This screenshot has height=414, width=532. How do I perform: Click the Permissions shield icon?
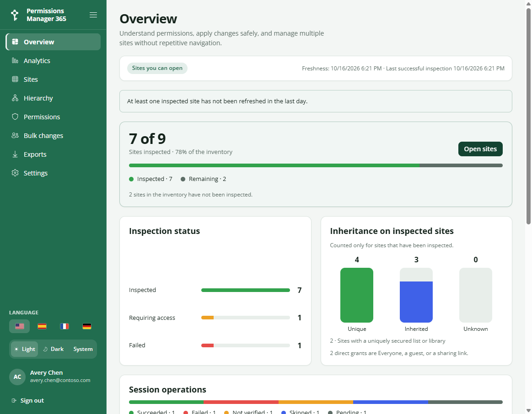(x=15, y=117)
